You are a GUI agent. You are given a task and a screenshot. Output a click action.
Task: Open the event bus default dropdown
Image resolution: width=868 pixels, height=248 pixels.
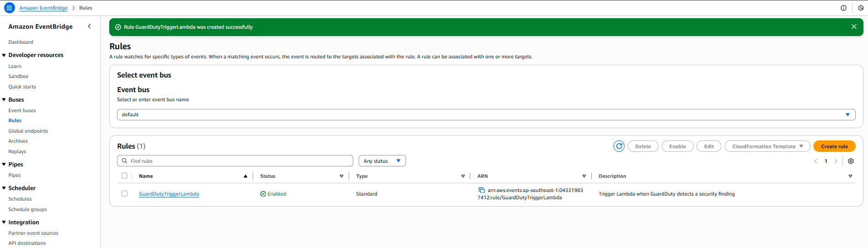tap(486, 114)
